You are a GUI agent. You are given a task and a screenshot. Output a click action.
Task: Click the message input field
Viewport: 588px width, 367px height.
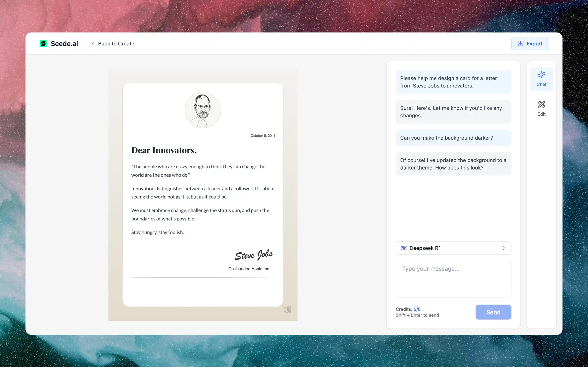click(453, 279)
